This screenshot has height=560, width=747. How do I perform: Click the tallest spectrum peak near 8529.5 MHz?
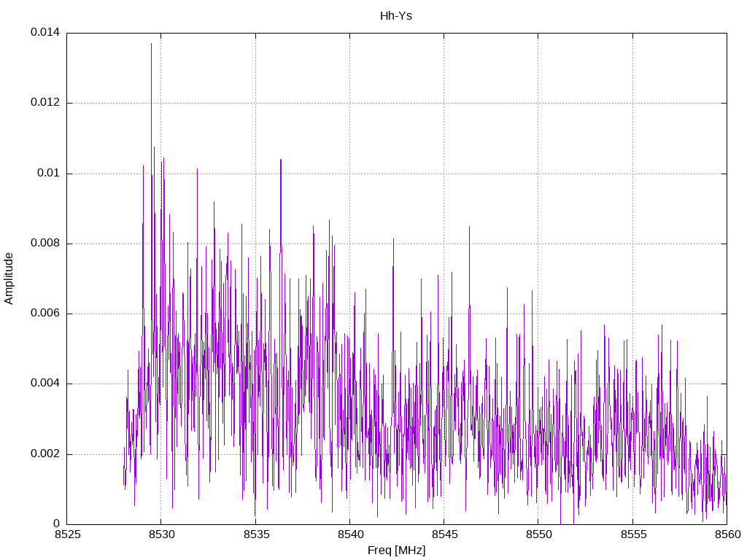(152, 44)
